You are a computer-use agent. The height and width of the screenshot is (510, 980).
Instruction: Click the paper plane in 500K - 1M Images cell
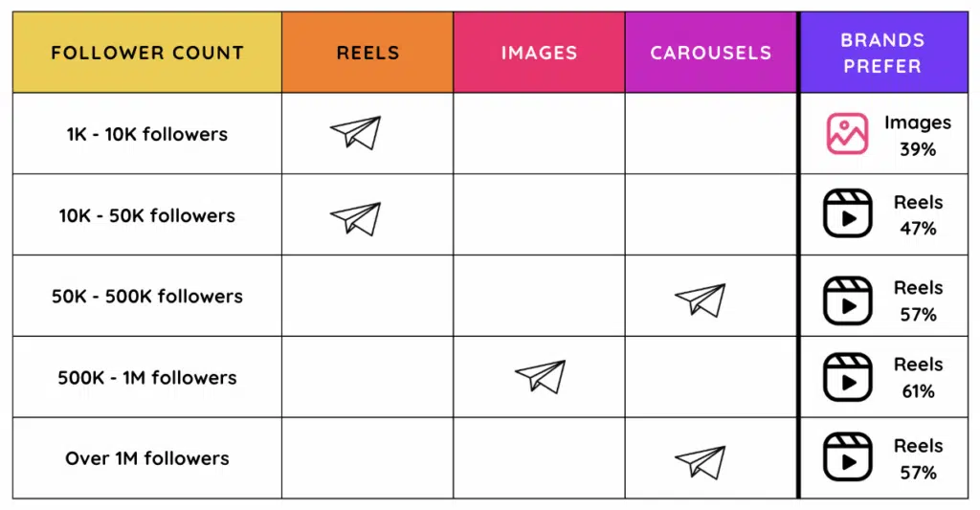(540, 376)
